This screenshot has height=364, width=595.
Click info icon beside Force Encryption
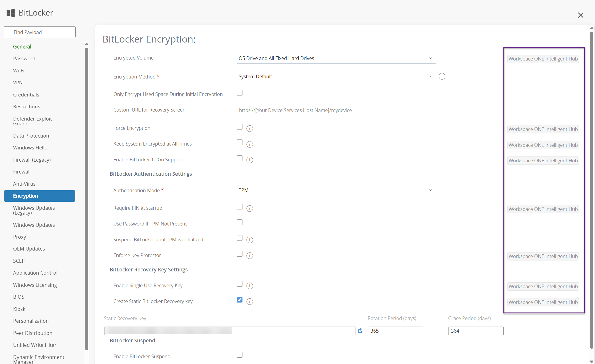pos(250,128)
